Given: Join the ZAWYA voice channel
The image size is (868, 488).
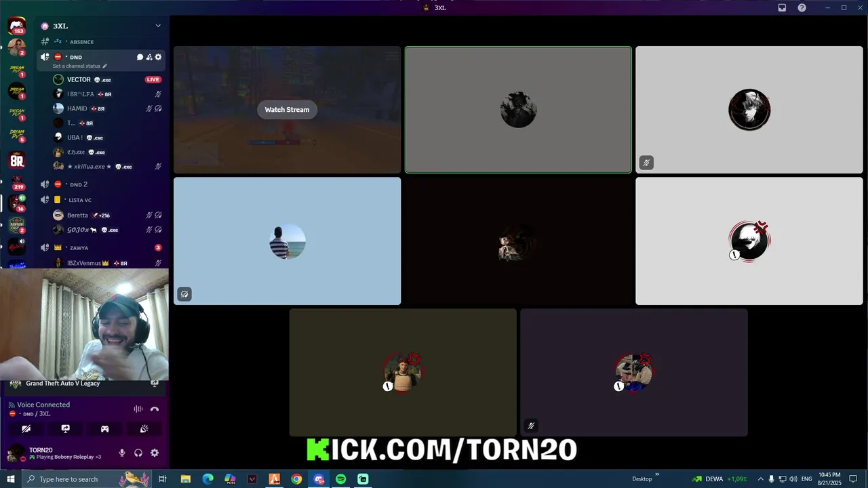Looking at the screenshot, I should (x=102, y=248).
